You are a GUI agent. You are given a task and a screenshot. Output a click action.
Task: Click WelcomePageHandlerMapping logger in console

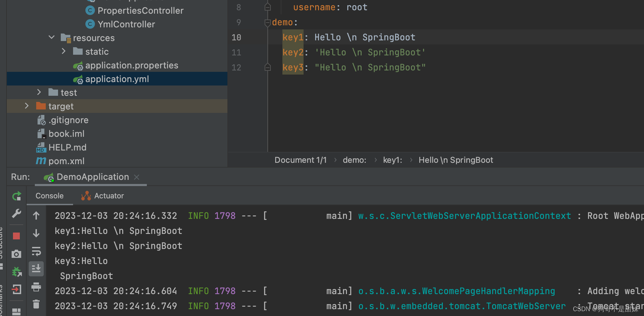coord(457,291)
